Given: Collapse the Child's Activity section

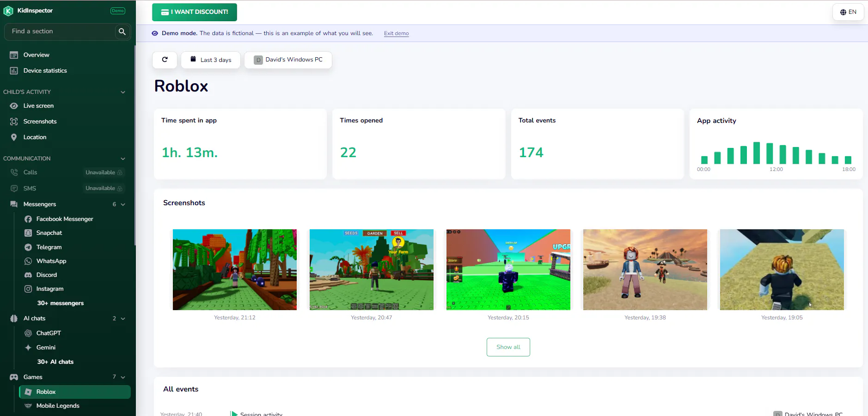Looking at the screenshot, I should click(x=123, y=92).
